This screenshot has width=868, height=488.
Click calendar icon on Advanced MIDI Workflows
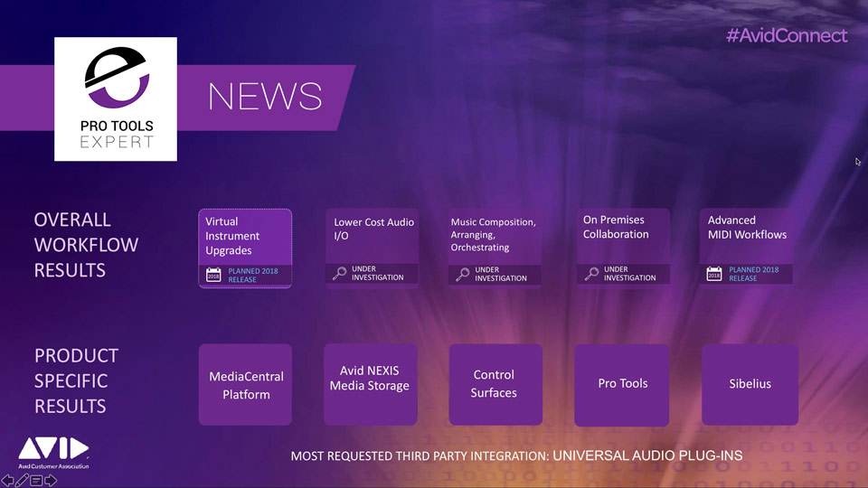tap(714, 274)
